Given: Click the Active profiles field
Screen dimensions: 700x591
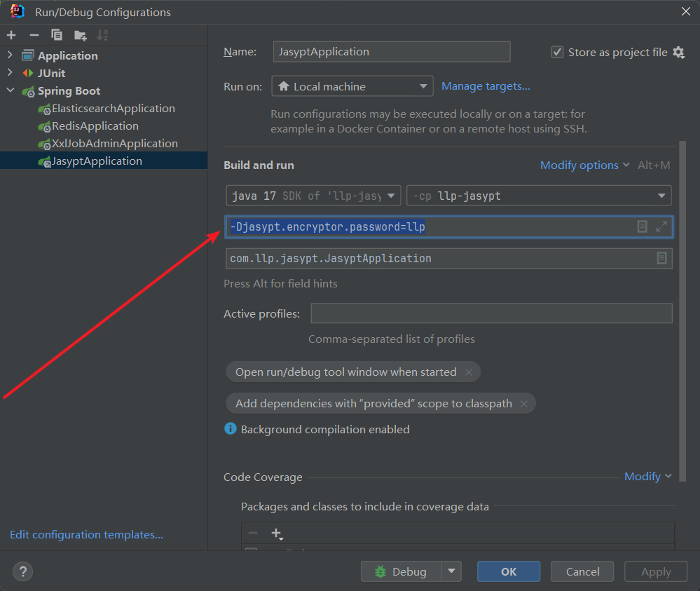Looking at the screenshot, I should click(x=491, y=313).
